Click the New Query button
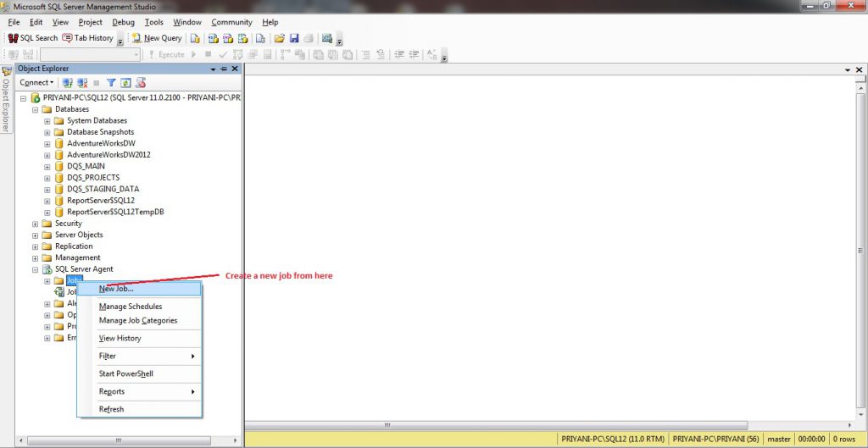868x448 pixels. pos(157,38)
